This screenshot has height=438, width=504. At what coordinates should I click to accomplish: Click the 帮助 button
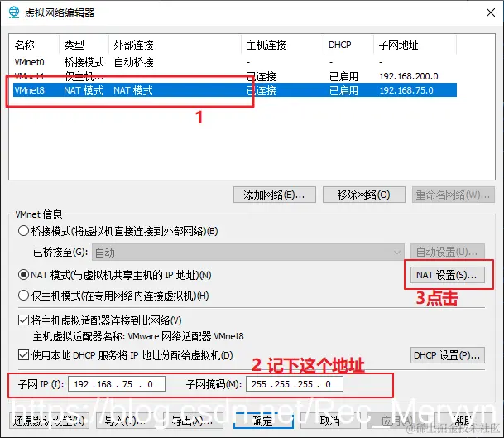464,421
